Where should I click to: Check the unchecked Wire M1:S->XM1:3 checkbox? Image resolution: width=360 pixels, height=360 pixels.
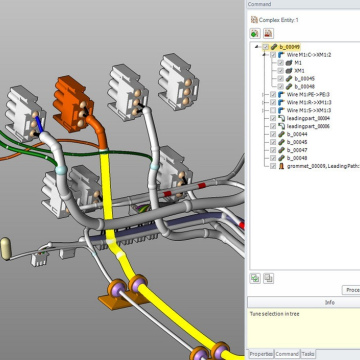click(273, 110)
